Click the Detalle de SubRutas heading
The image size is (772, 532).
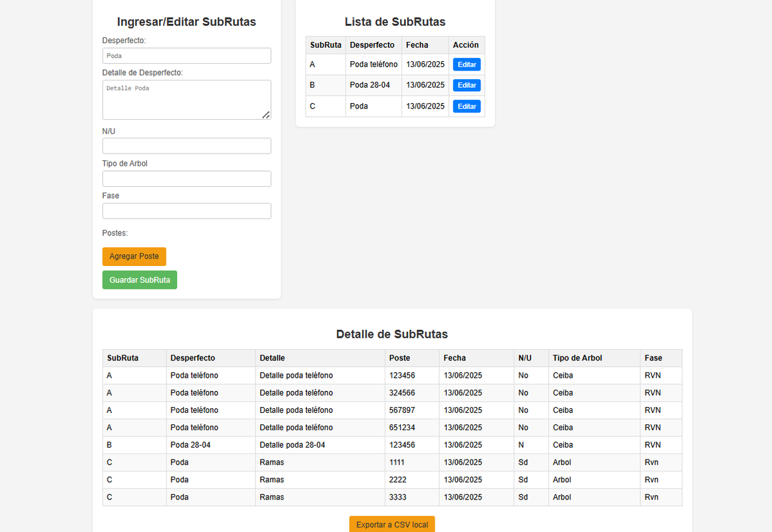point(392,334)
